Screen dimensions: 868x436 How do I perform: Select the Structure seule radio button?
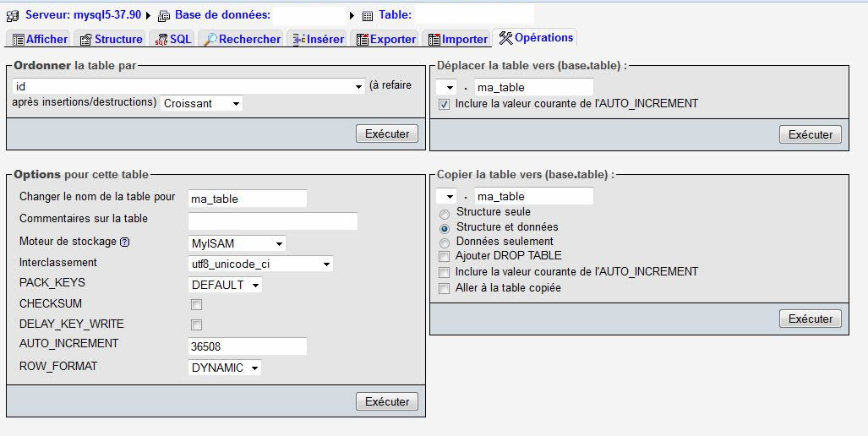[x=445, y=213]
